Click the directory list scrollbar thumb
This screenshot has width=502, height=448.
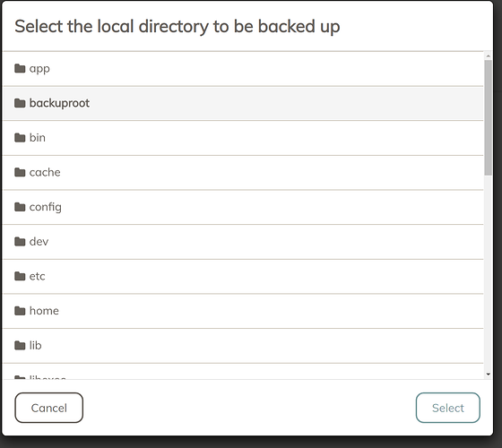pyautogui.click(x=488, y=117)
